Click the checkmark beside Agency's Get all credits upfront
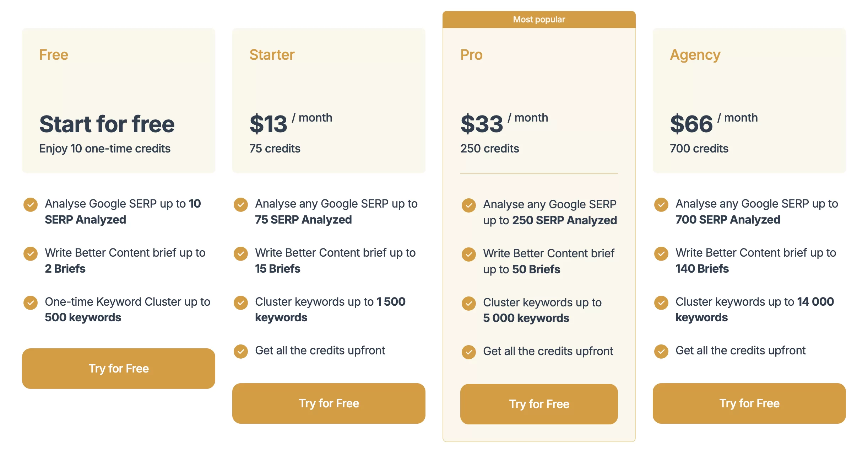The width and height of the screenshot is (868, 450). [661, 352]
